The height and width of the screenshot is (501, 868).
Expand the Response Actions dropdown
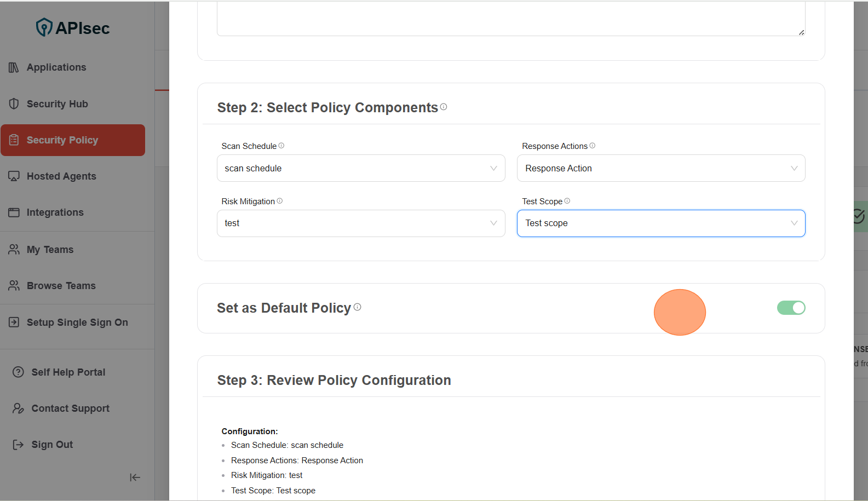coord(660,168)
